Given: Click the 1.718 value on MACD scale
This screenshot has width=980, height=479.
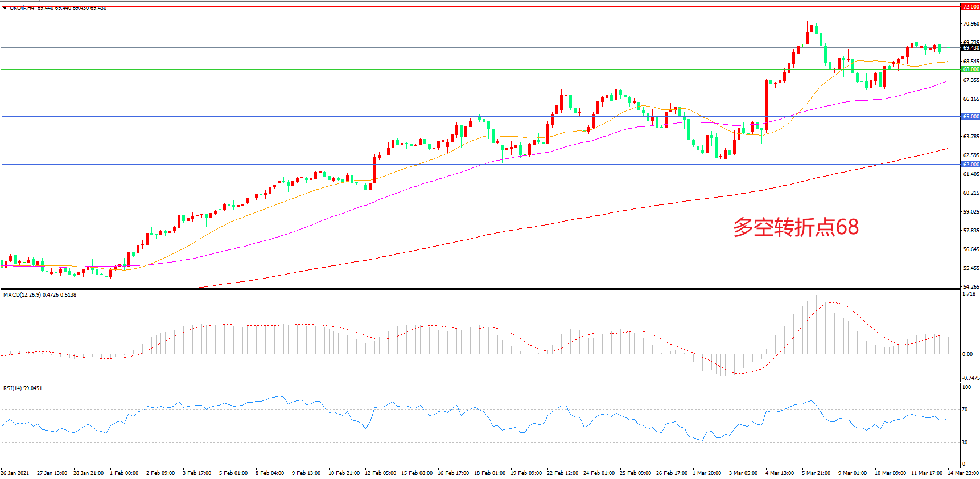Looking at the screenshot, I should [969, 294].
